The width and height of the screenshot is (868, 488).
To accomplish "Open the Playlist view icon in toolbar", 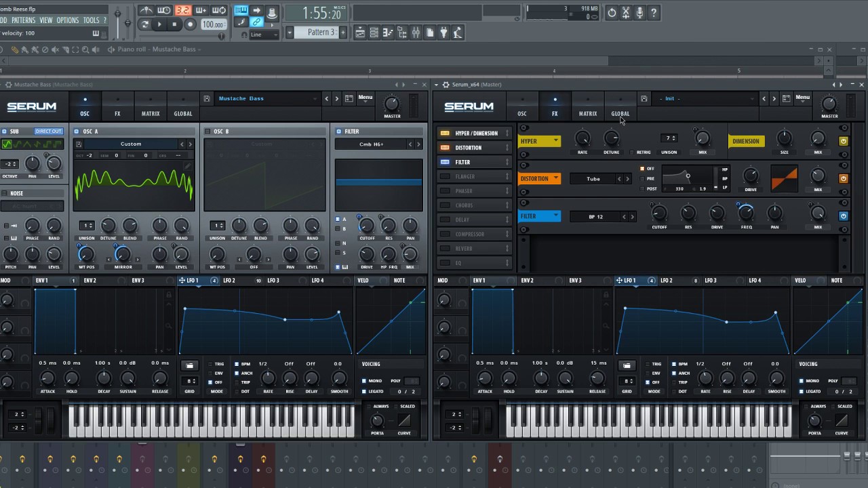I will tap(360, 33).
